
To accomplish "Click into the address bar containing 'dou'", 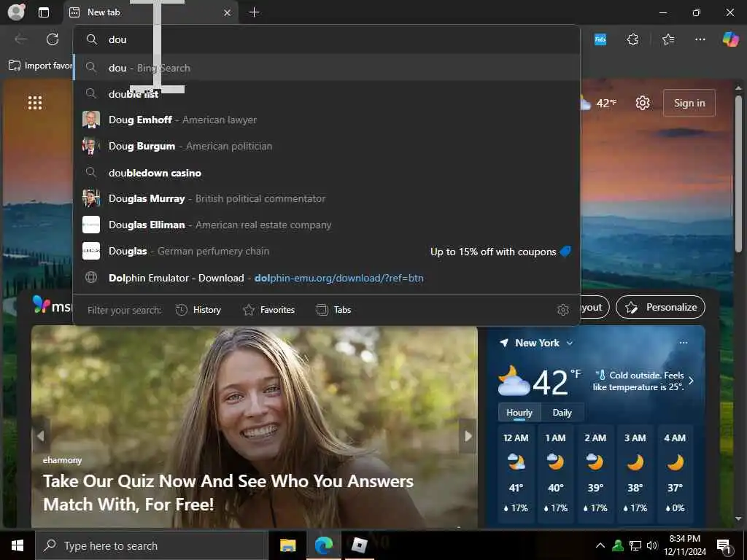I will coord(327,39).
